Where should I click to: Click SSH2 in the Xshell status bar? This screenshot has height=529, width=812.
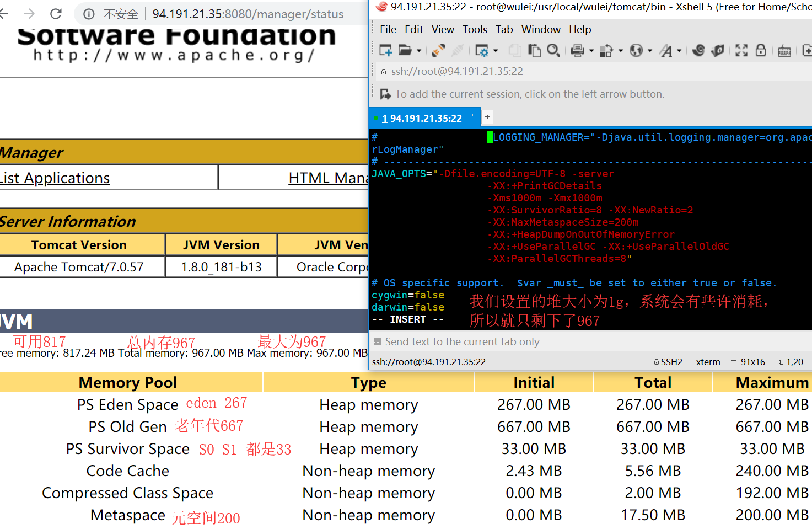click(668, 362)
